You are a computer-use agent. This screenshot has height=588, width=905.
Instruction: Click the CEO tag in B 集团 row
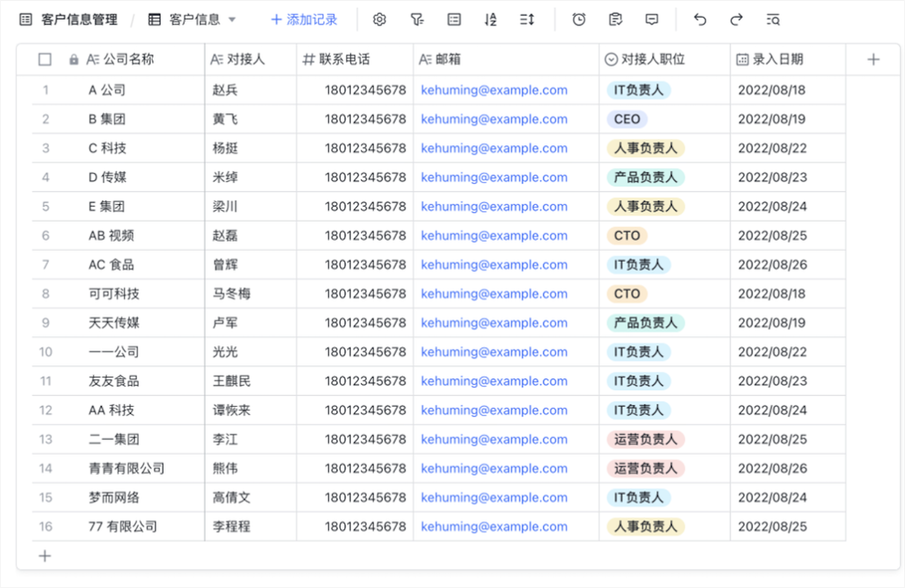[x=627, y=119]
